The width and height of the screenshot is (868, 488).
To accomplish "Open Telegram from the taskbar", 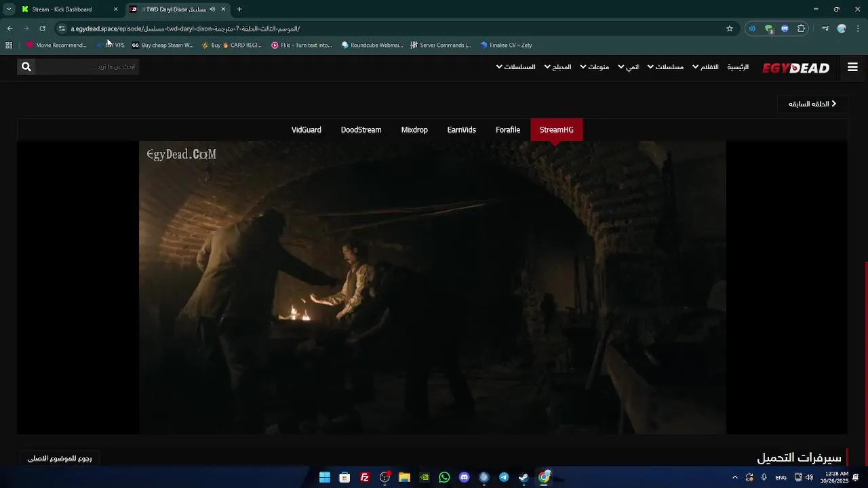I will point(504,477).
